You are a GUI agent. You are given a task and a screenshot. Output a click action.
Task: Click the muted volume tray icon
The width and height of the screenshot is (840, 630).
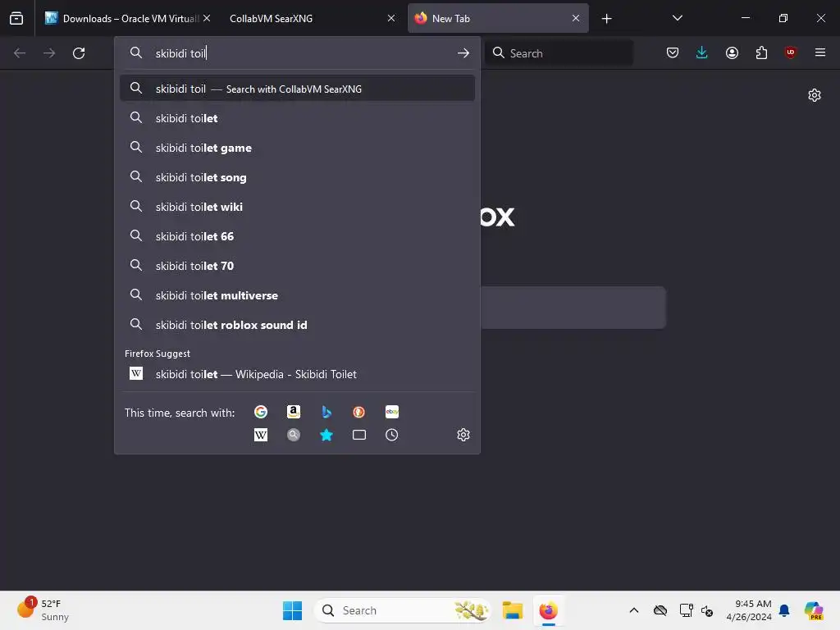pos(707,610)
